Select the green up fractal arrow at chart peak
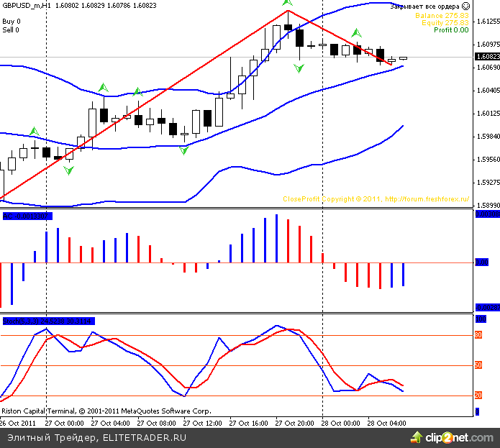 [x=287, y=3]
